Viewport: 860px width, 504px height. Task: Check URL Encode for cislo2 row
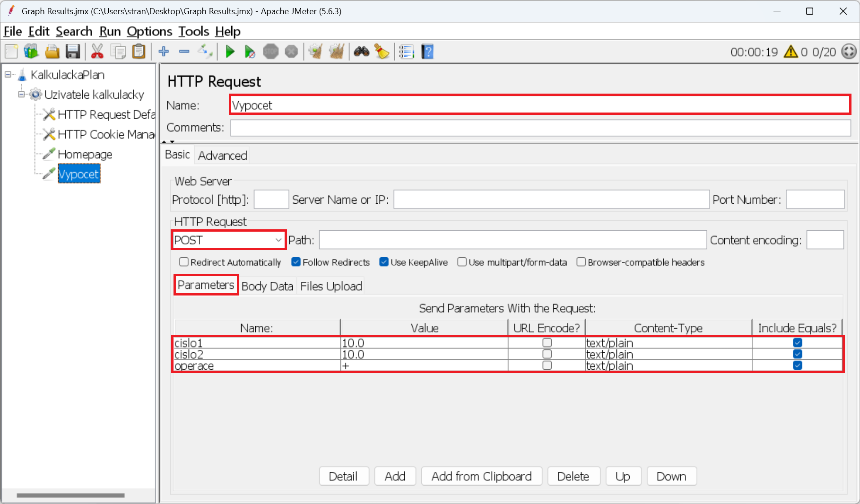coord(547,354)
